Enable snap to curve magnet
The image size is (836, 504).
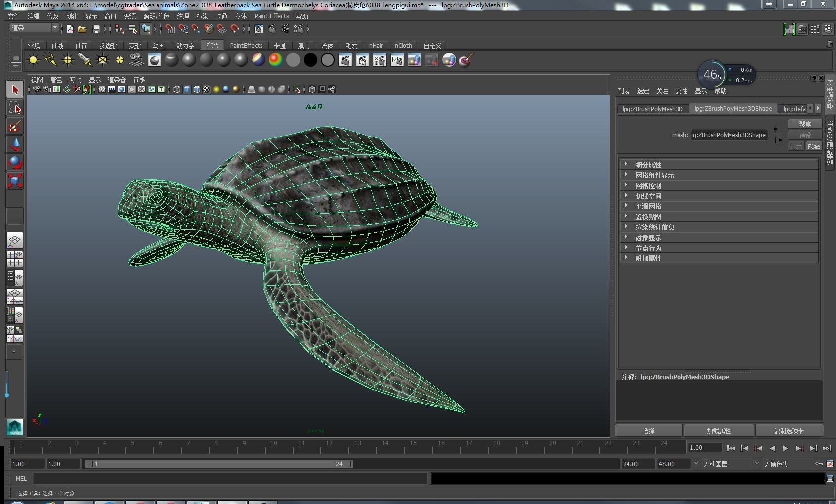click(x=183, y=29)
